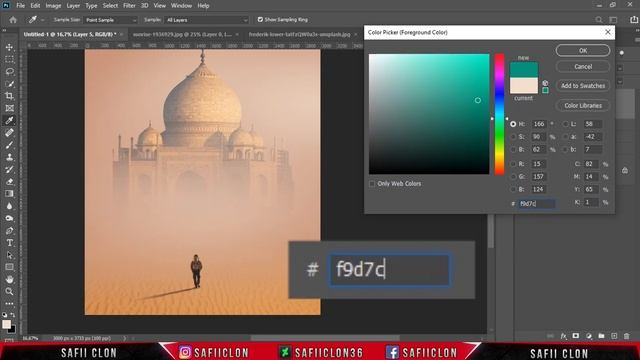Screen dimensions: 640x360
Task: Select the Spot Healing Brush tool
Action: click(x=9, y=133)
